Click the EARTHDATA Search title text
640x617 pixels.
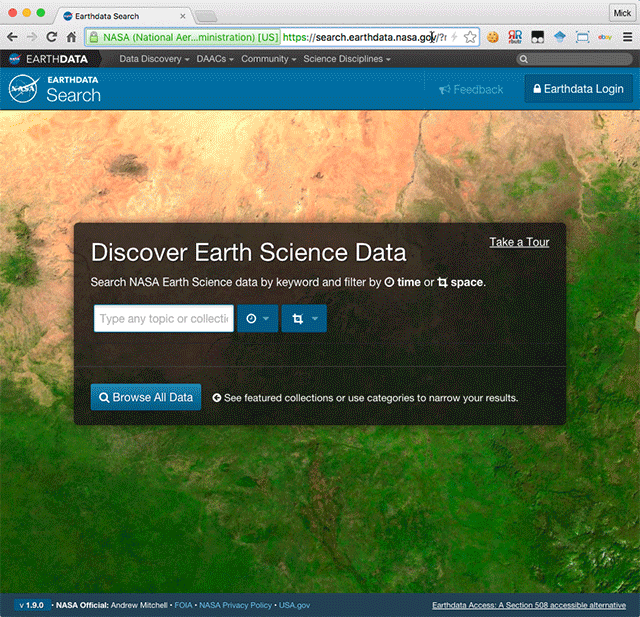coord(73,89)
